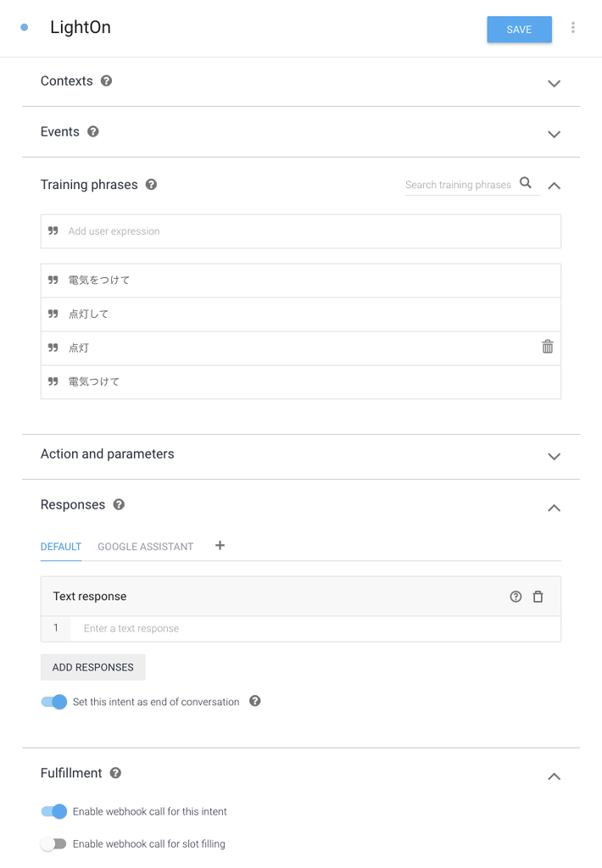Add a new response platform tab
This screenshot has height=868, width=602.
click(x=220, y=546)
